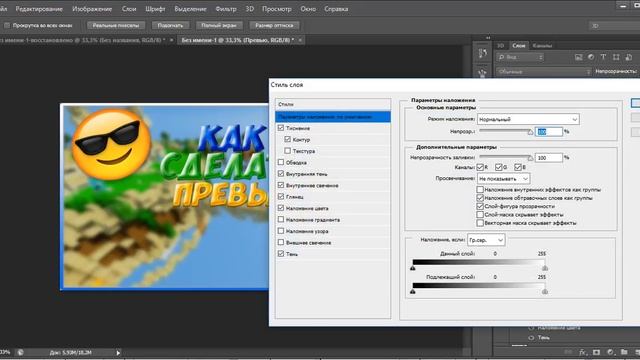
Task: Open the Изображение menu
Action: tap(92, 9)
